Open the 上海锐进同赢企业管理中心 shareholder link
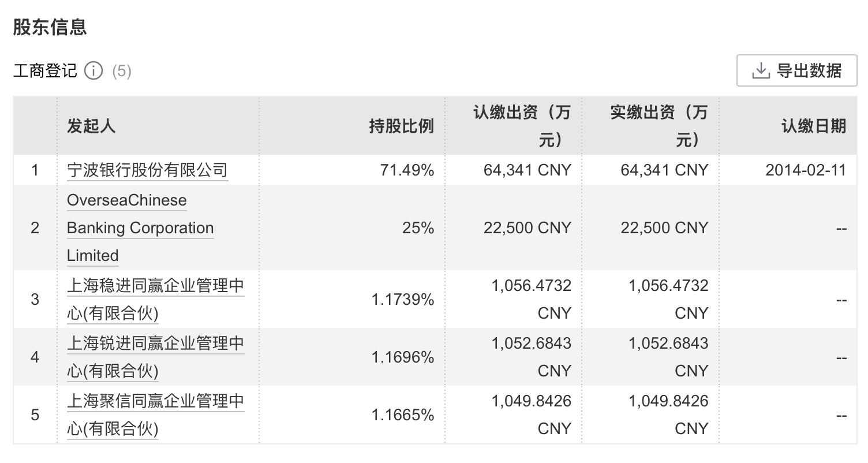 155,343
